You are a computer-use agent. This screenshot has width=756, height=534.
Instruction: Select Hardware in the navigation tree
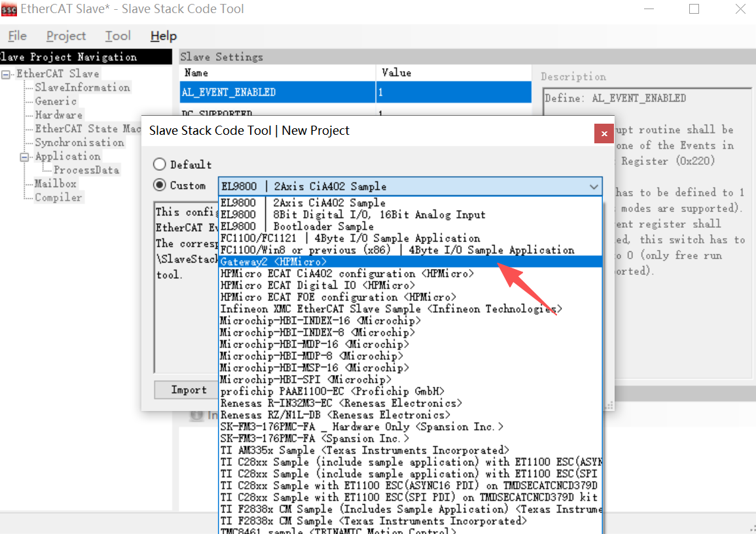(58, 115)
